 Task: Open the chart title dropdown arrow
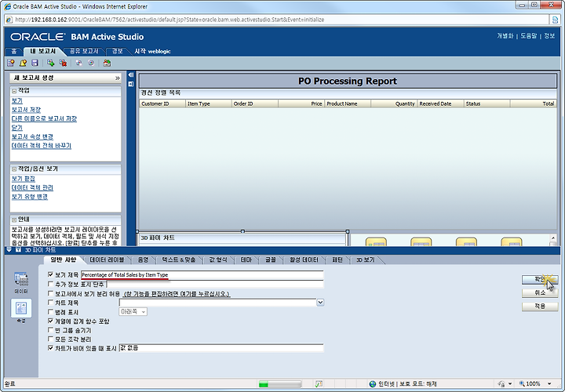320,303
